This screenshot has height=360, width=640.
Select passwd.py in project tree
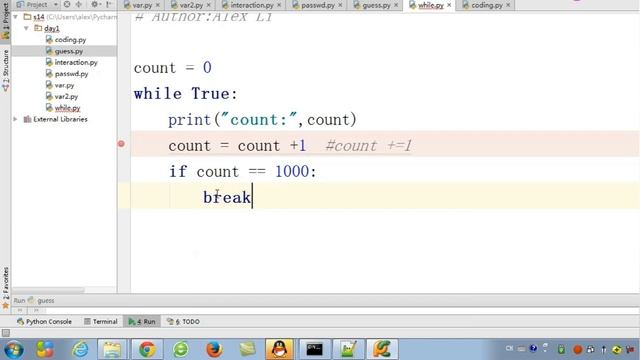71,74
